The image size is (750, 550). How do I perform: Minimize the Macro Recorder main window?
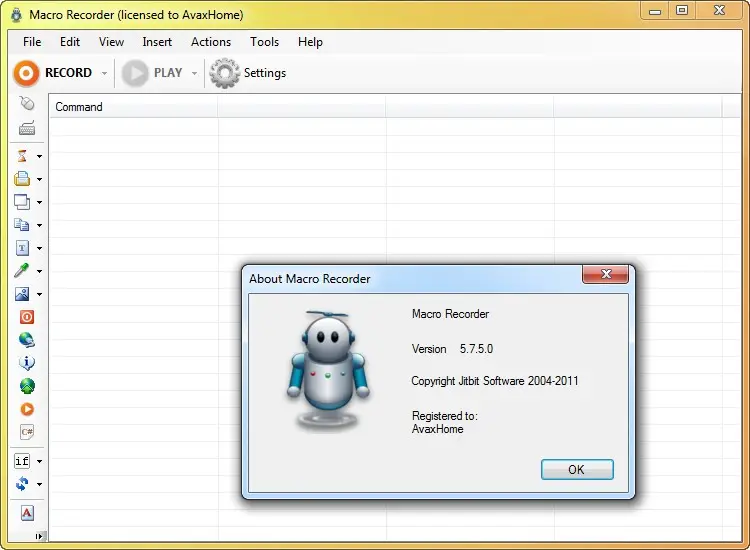[655, 11]
